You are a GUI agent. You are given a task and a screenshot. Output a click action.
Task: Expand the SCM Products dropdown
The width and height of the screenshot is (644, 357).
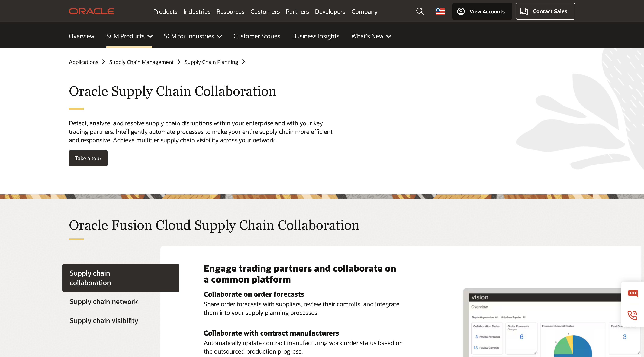(129, 36)
